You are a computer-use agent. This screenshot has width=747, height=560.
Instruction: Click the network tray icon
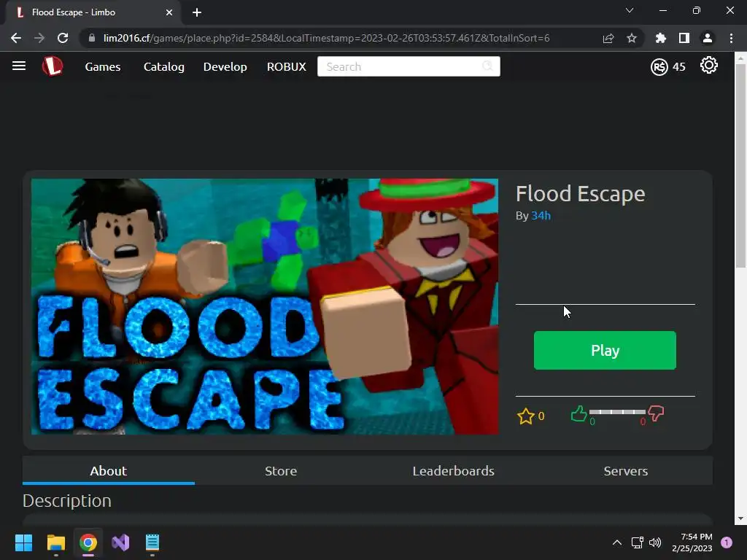click(637, 542)
